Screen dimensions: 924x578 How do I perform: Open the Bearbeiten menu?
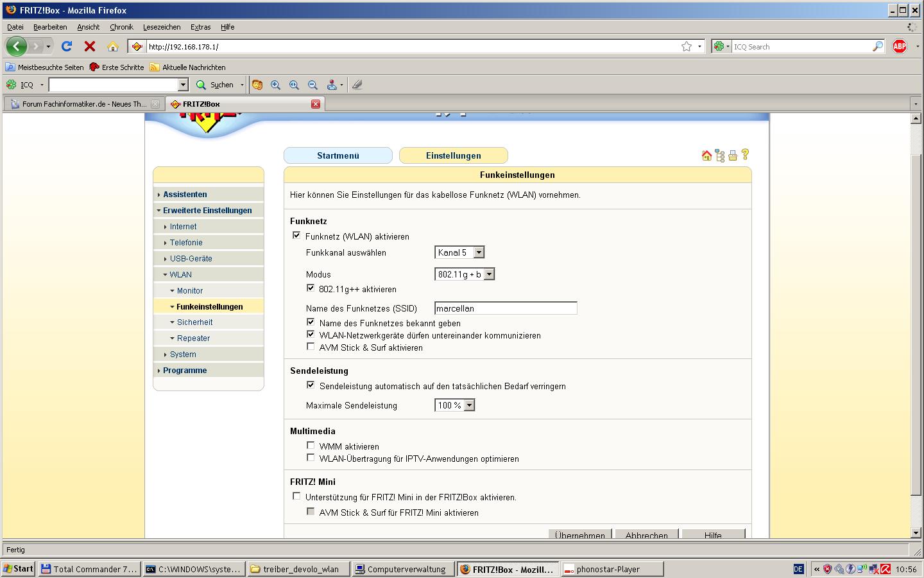click(50, 27)
